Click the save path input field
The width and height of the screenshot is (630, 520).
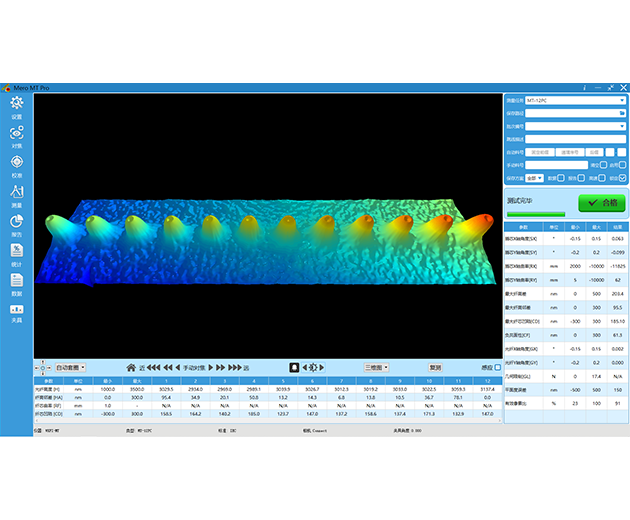[x=575, y=113]
